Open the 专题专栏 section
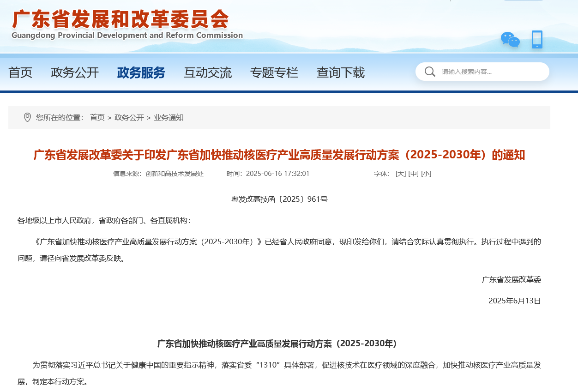Image resolution: width=578 pixels, height=392 pixels. click(275, 72)
